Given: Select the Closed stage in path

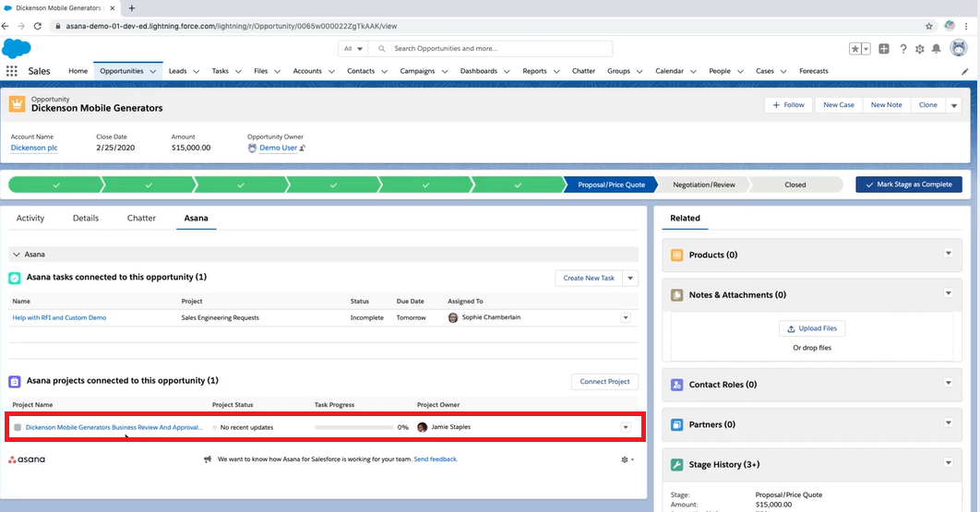Looking at the screenshot, I should point(795,185).
